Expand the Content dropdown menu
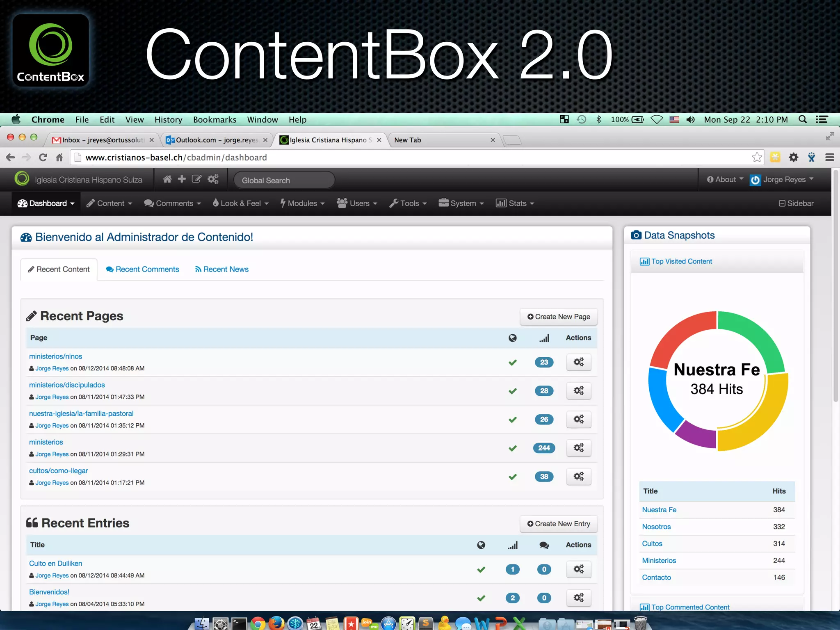Viewport: 840px width, 630px height. pos(109,203)
